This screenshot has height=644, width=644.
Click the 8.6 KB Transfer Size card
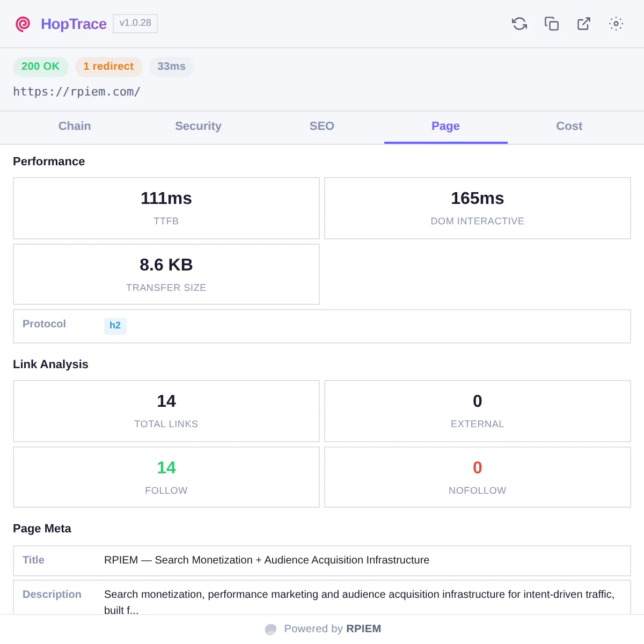166,274
